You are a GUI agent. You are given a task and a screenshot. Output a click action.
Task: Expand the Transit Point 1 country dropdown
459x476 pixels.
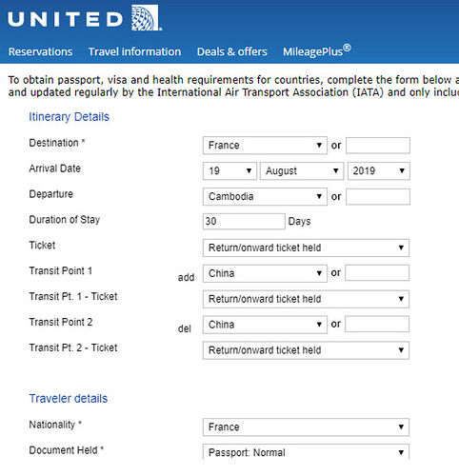coord(265,273)
